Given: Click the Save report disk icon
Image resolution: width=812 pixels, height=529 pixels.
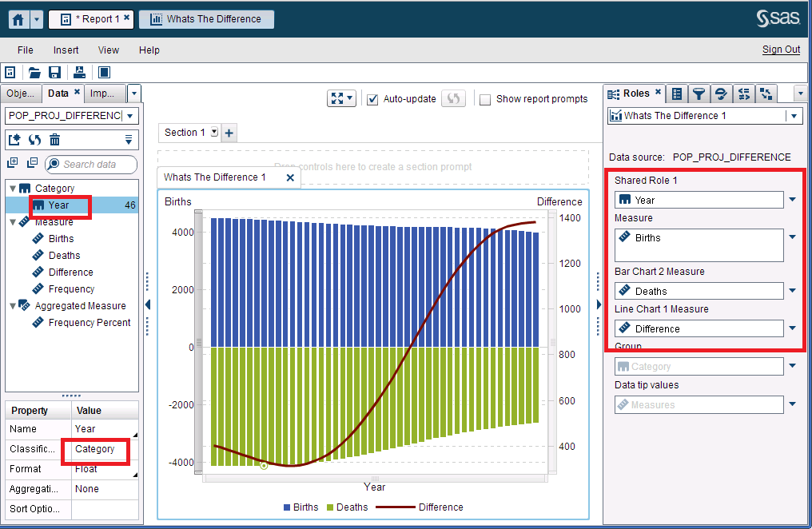Looking at the screenshot, I should point(55,73).
